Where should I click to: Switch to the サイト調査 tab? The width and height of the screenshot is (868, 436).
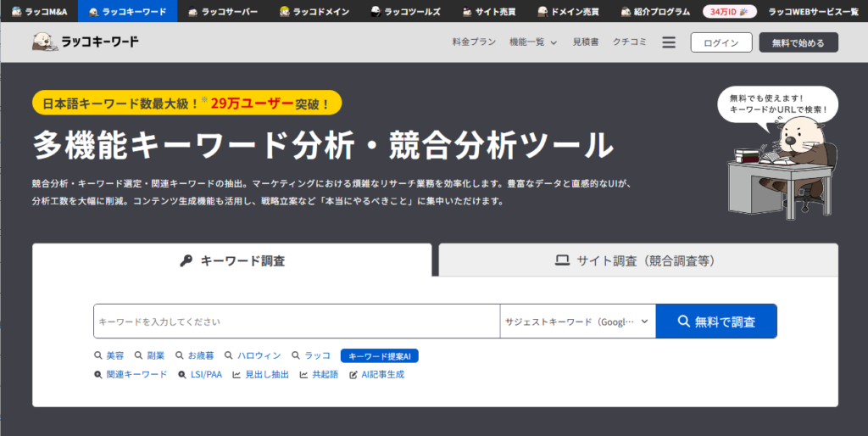pyautogui.click(x=637, y=260)
